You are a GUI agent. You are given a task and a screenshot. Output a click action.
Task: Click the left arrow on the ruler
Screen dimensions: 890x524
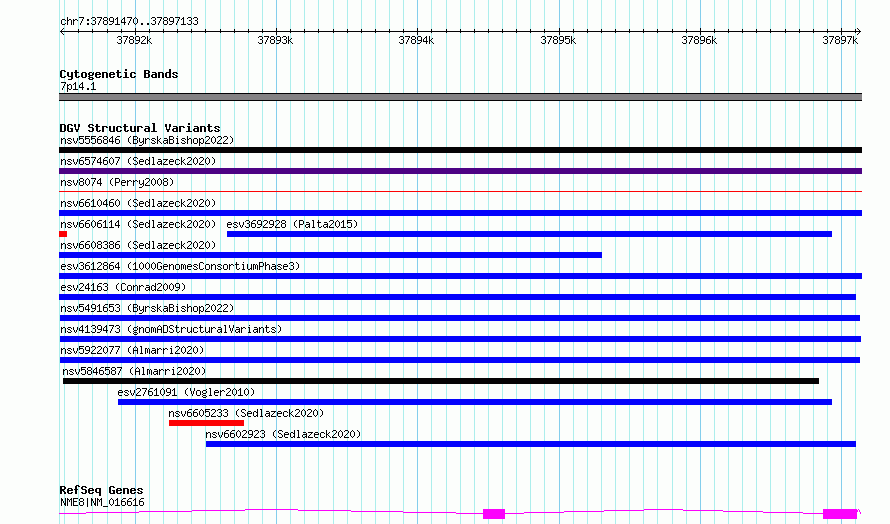62,32
